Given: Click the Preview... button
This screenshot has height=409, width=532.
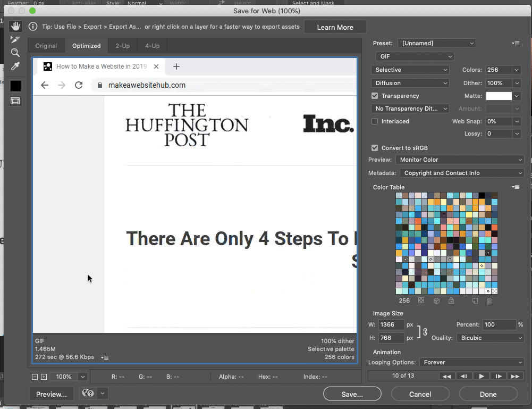Looking at the screenshot, I should pos(51,394).
